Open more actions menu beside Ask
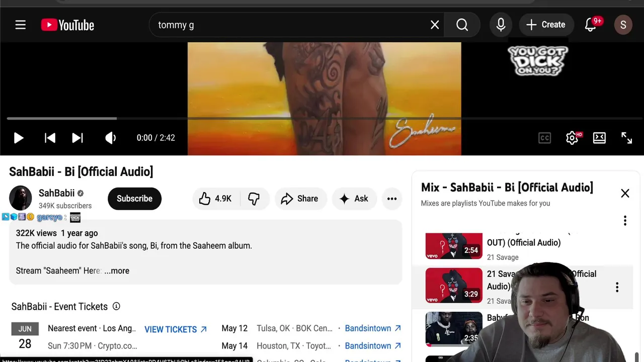 coord(392,199)
